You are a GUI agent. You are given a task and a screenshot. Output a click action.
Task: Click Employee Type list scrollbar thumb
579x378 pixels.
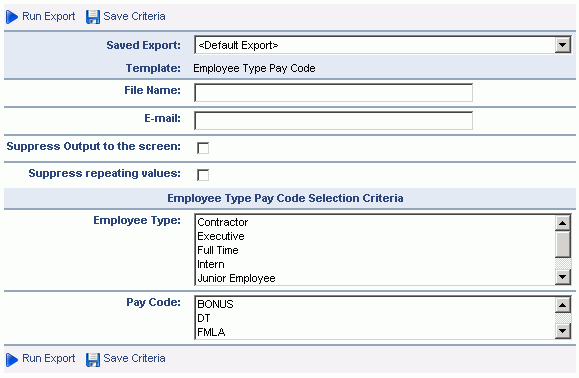[x=562, y=244]
